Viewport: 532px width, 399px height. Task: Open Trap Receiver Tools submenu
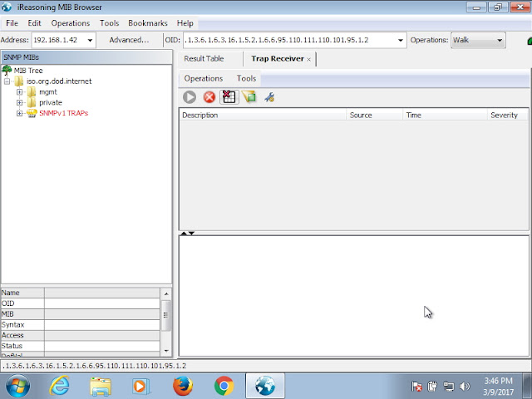click(x=246, y=78)
